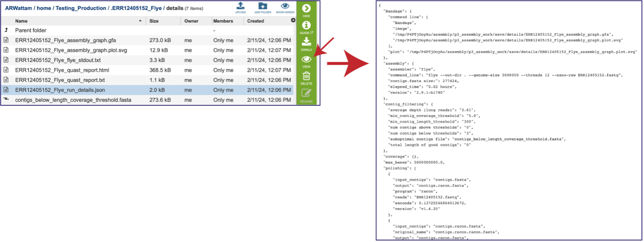Sort by the Size column header

(x=154, y=21)
